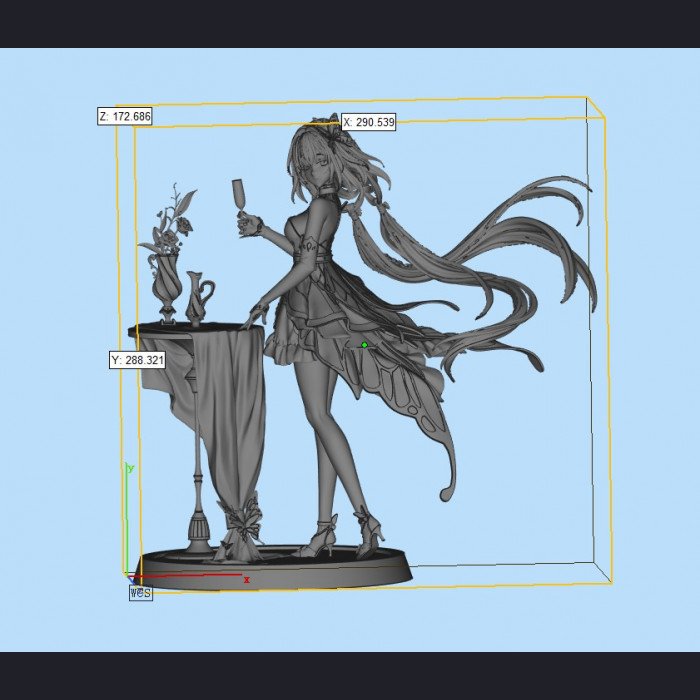Viewport: 700px width, 700px height.
Task: Select the green center point marker
Action: [x=364, y=345]
